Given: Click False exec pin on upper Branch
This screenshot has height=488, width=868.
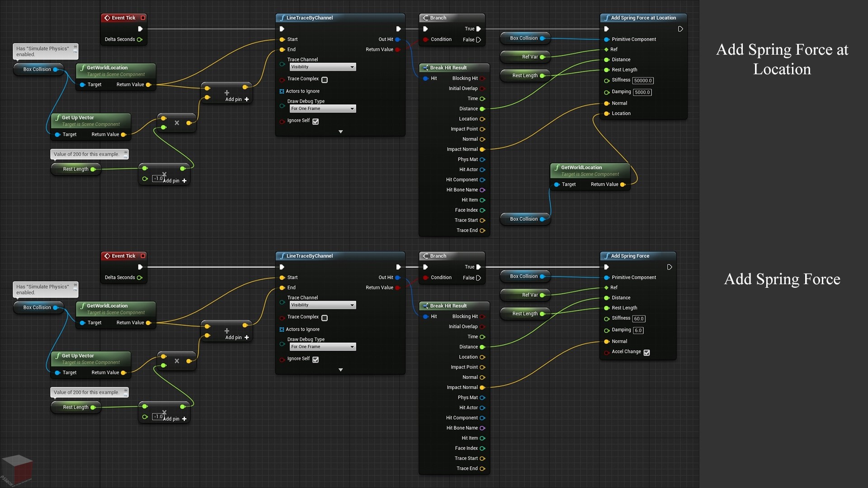Looking at the screenshot, I should (478, 40).
